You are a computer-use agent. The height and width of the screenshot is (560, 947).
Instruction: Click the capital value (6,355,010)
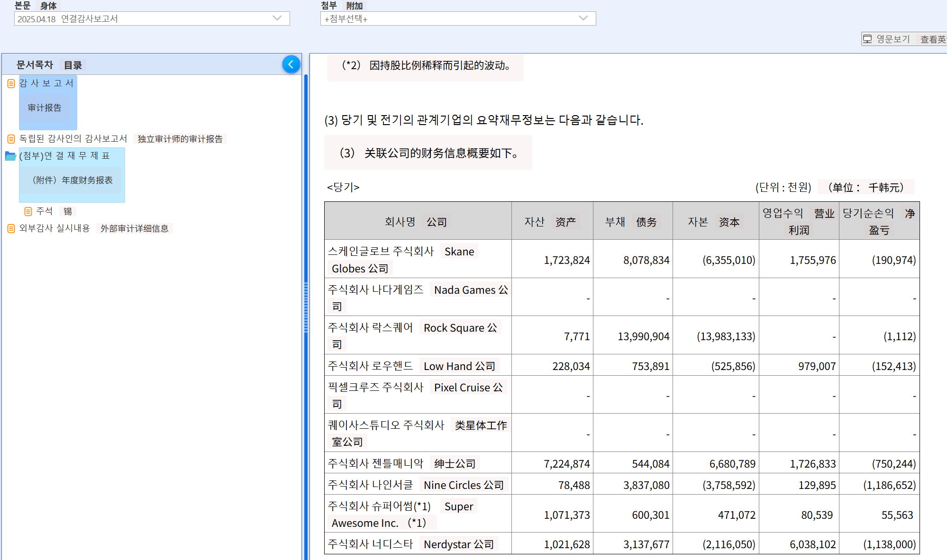[x=728, y=260]
